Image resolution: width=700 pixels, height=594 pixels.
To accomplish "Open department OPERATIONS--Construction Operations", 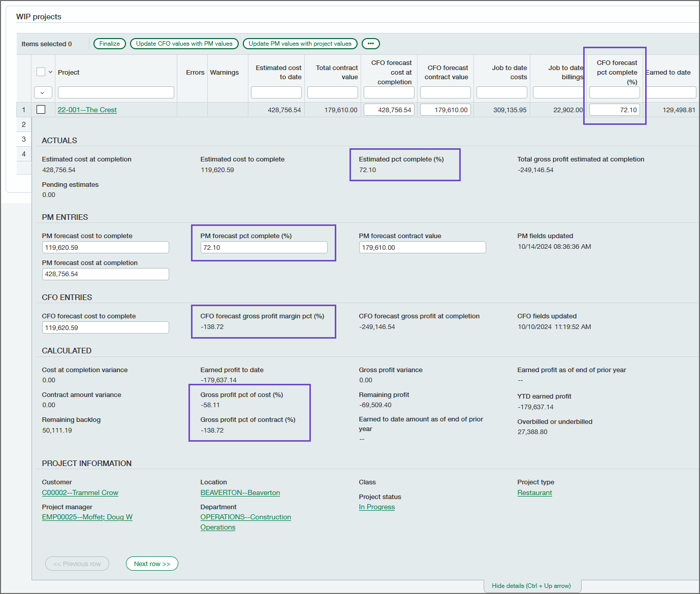I will 245,517.
